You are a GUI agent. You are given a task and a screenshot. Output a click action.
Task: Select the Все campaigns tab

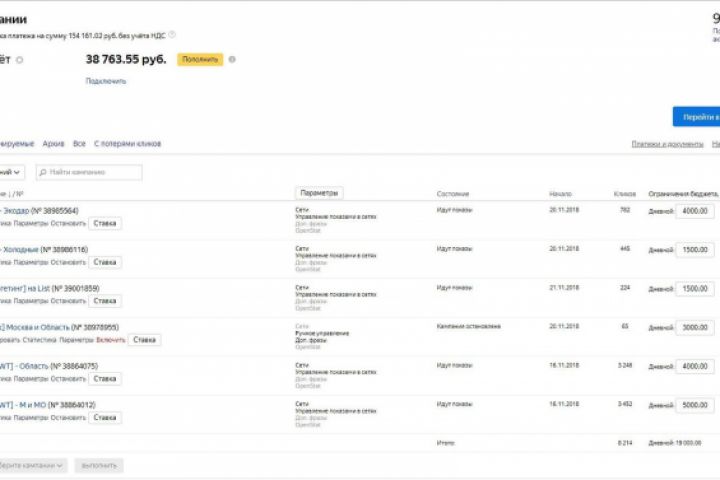click(79, 144)
